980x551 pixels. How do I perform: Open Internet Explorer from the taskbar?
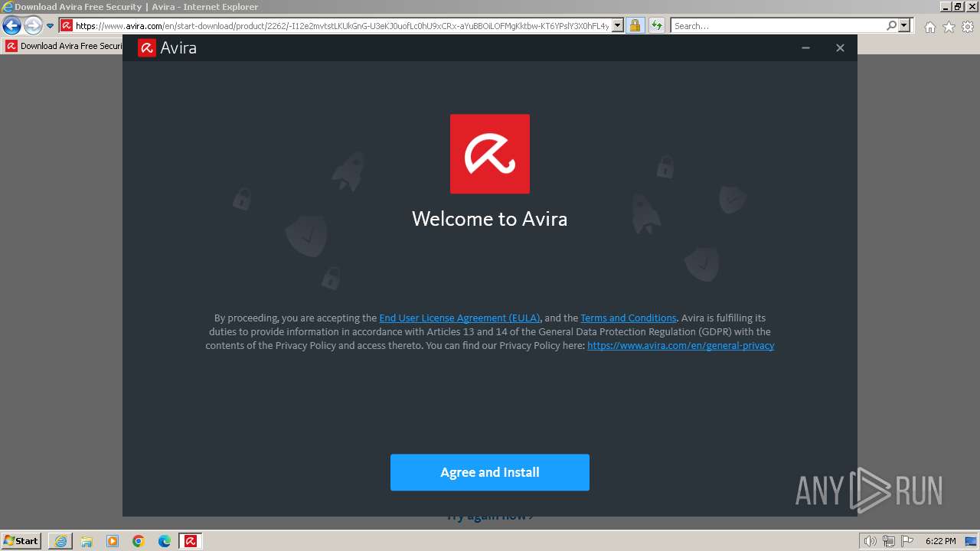[60, 541]
